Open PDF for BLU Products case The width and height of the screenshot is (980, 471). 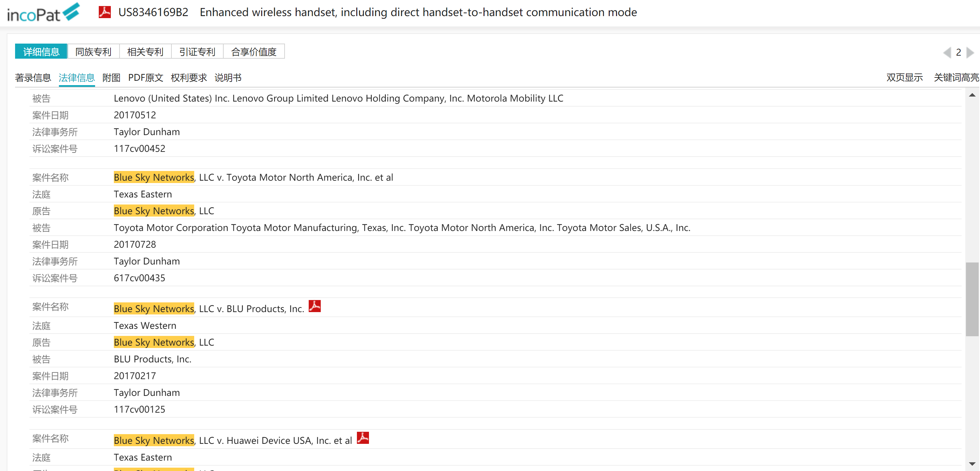pos(314,306)
